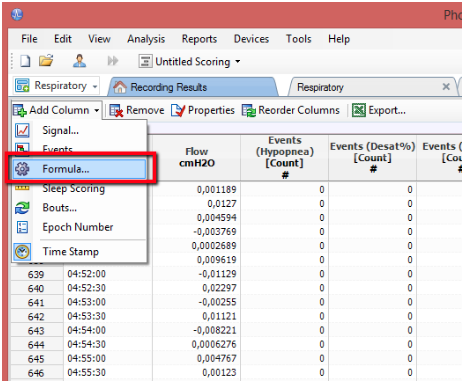Click the Bouts green arrows icon
Image resolution: width=466 pixels, height=383 pixels.
22,208
